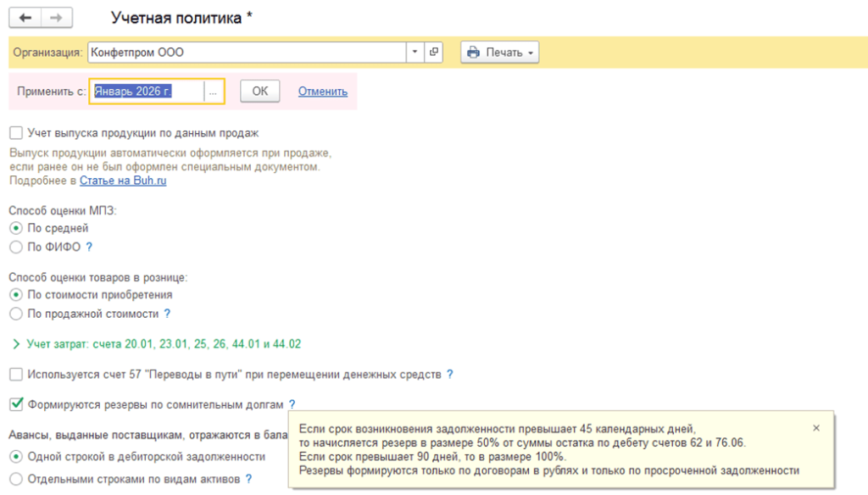
Task: Go back with the left arrow button
Action: coord(25,18)
